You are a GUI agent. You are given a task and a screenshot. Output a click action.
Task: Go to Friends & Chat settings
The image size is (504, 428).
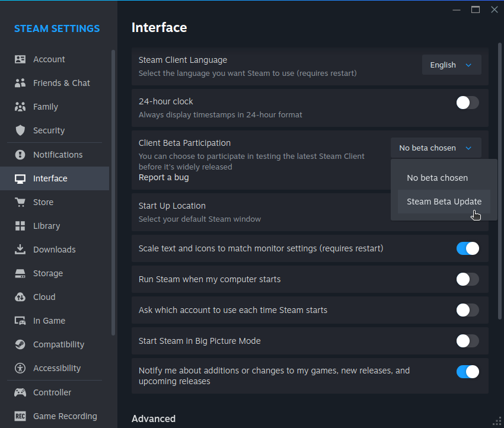click(x=55, y=83)
